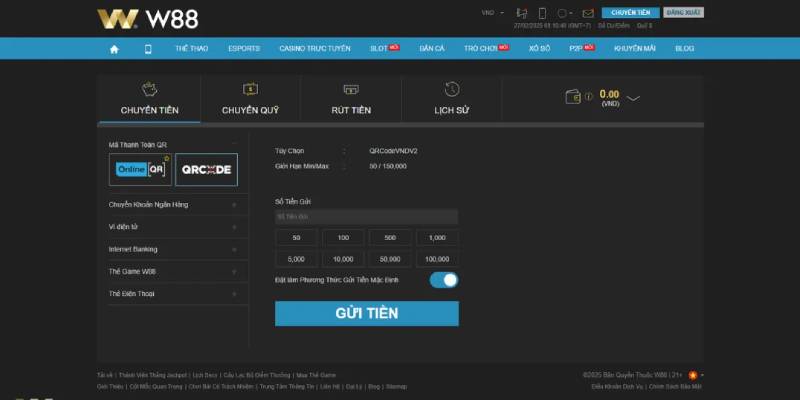Choose the 100,000 amount button
The image size is (800, 400).
437,259
